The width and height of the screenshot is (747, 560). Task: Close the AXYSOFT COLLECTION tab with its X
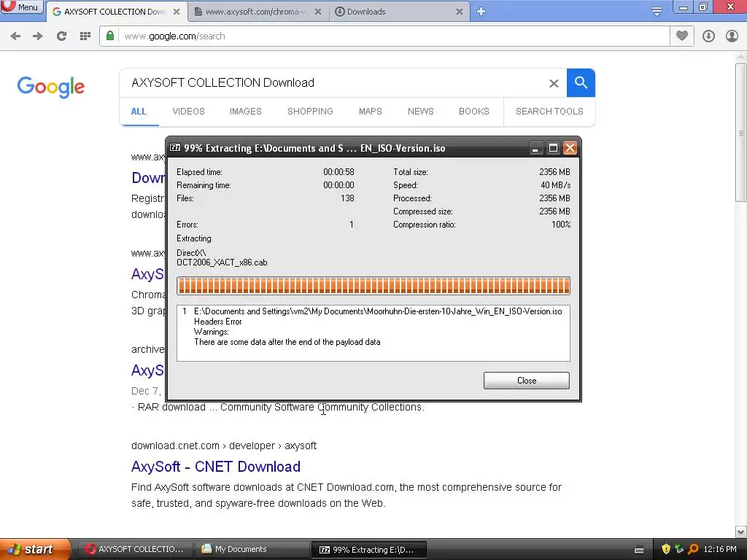click(177, 12)
